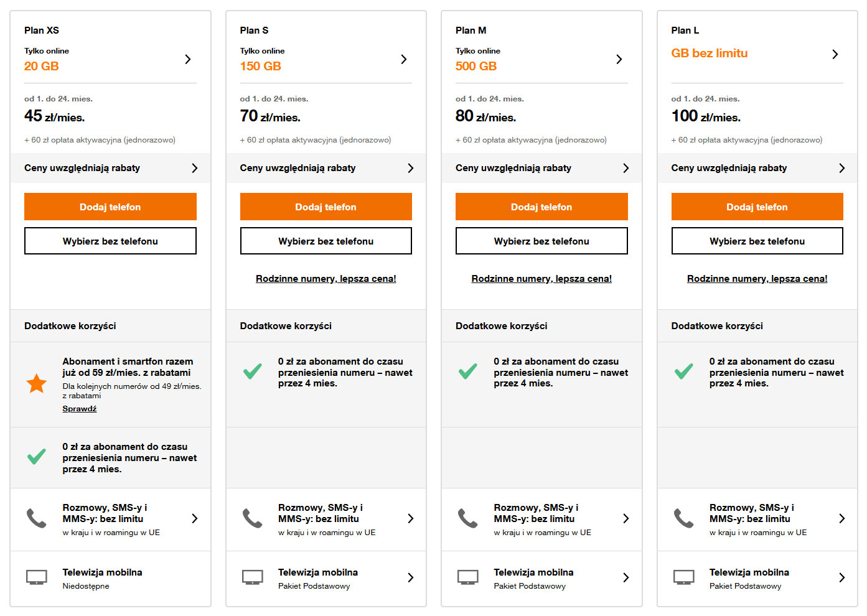Image resolution: width=867 pixels, height=616 pixels.
Task: Click the TV monitor icon in Plan XS
Action: 37,577
